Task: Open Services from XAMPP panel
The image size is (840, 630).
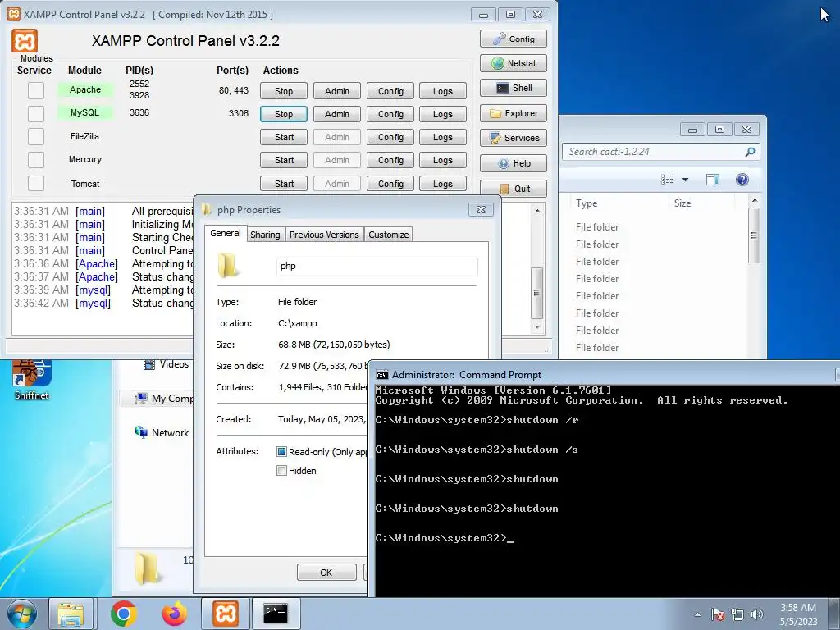Action: click(514, 138)
